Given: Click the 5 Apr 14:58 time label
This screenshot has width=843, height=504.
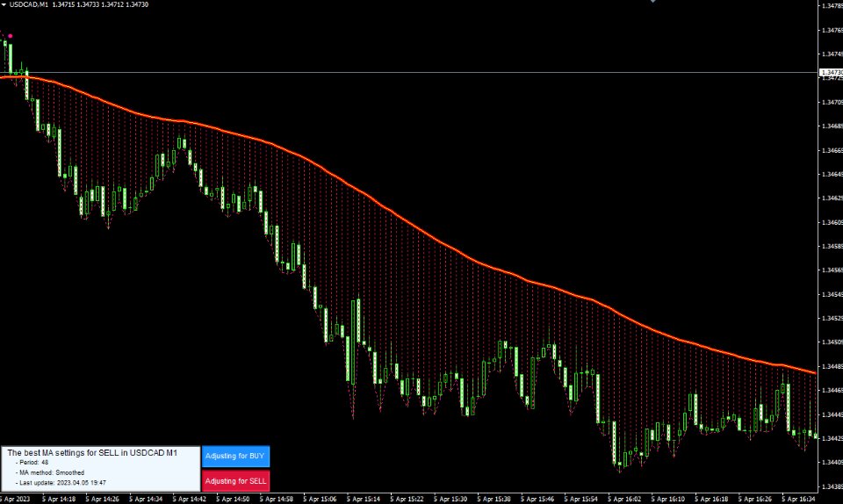Looking at the screenshot, I should (277, 499).
